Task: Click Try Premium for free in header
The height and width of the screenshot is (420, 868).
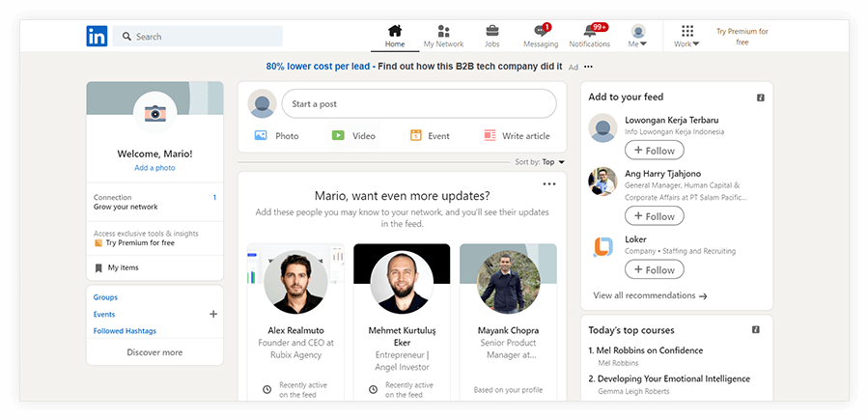Action: [x=742, y=37]
